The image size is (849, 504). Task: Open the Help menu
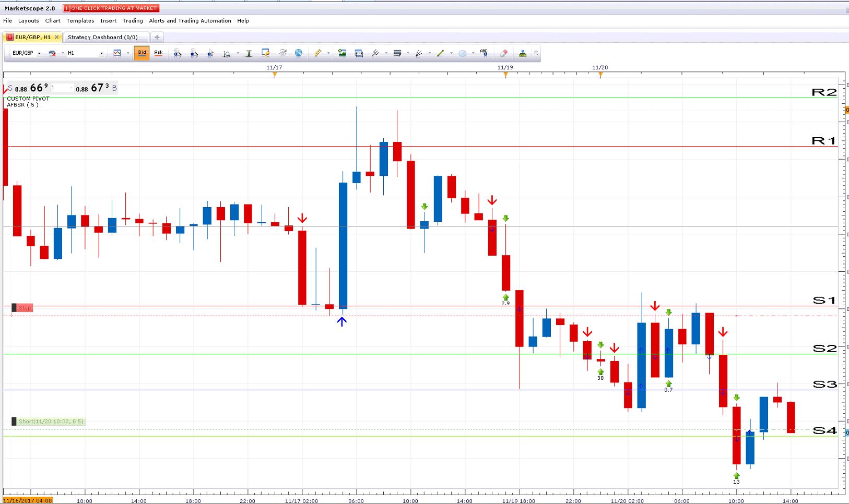(x=243, y=21)
